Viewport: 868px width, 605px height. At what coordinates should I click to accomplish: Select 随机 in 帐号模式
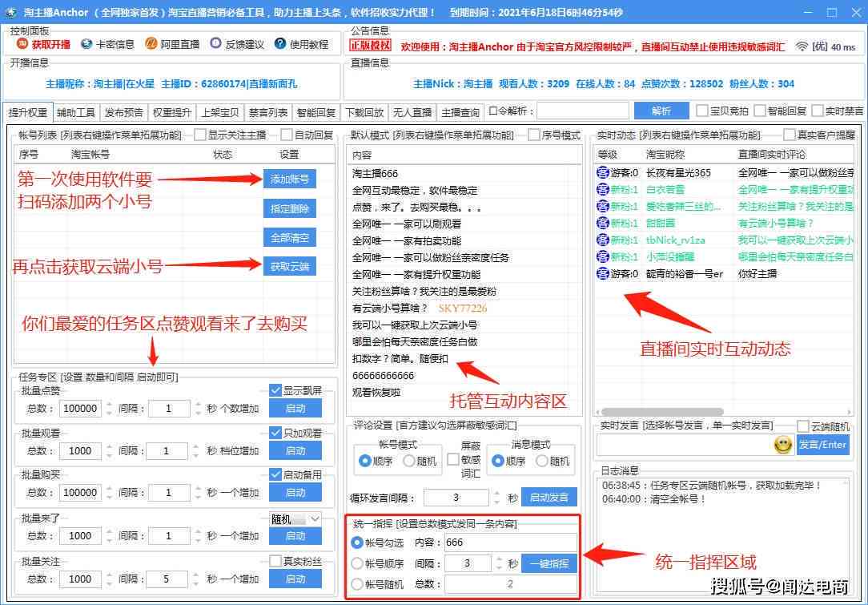click(409, 461)
